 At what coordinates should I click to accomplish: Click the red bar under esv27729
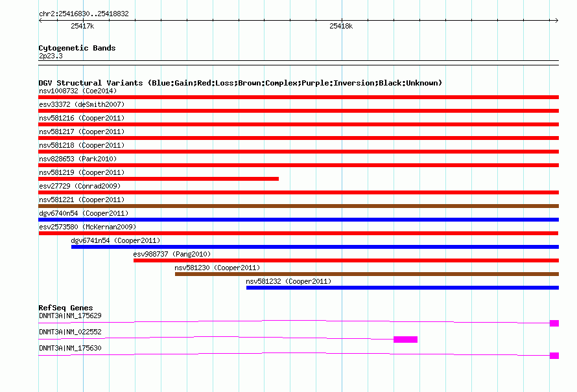298,192
